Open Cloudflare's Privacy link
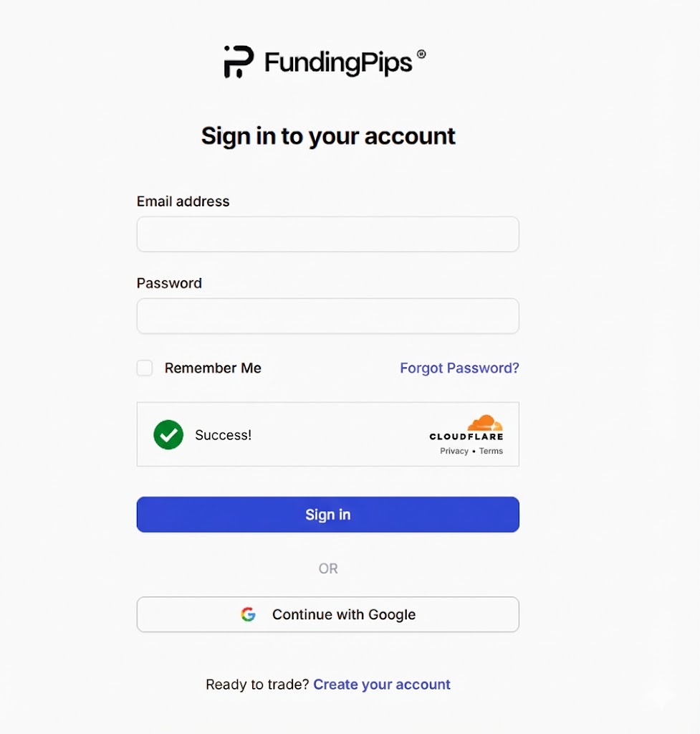This screenshot has height=734, width=700. (x=454, y=451)
